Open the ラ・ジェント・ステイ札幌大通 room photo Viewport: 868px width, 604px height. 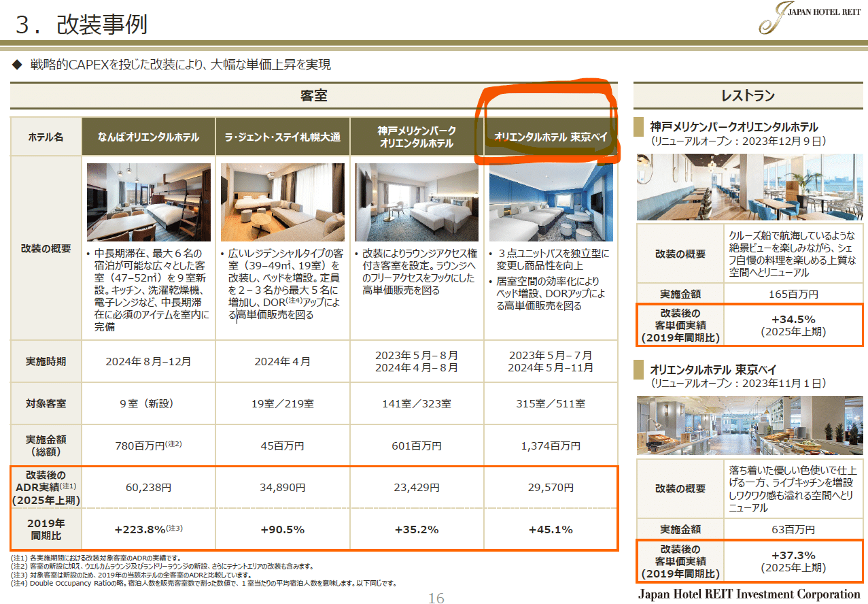pyautogui.click(x=283, y=202)
